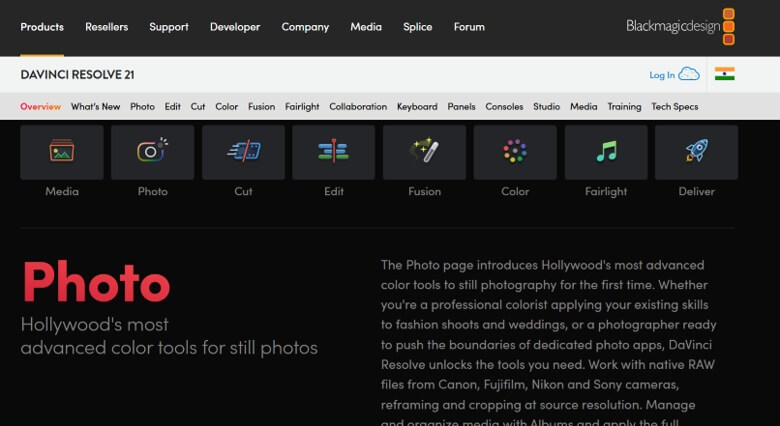Switch to the Fusion sub-navigation tab
The width and height of the screenshot is (780, 426).
click(261, 106)
